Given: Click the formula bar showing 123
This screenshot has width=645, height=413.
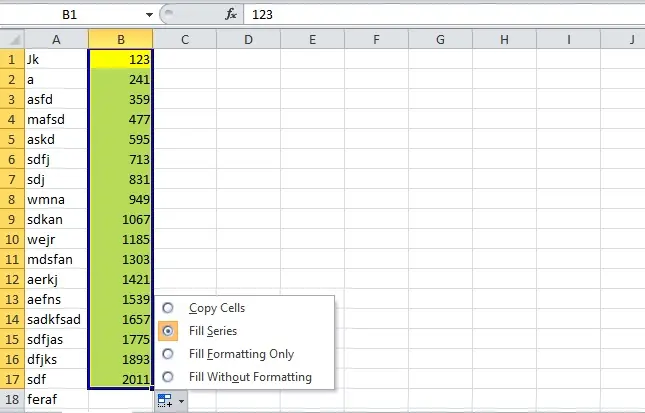Looking at the screenshot, I should click(x=444, y=14).
